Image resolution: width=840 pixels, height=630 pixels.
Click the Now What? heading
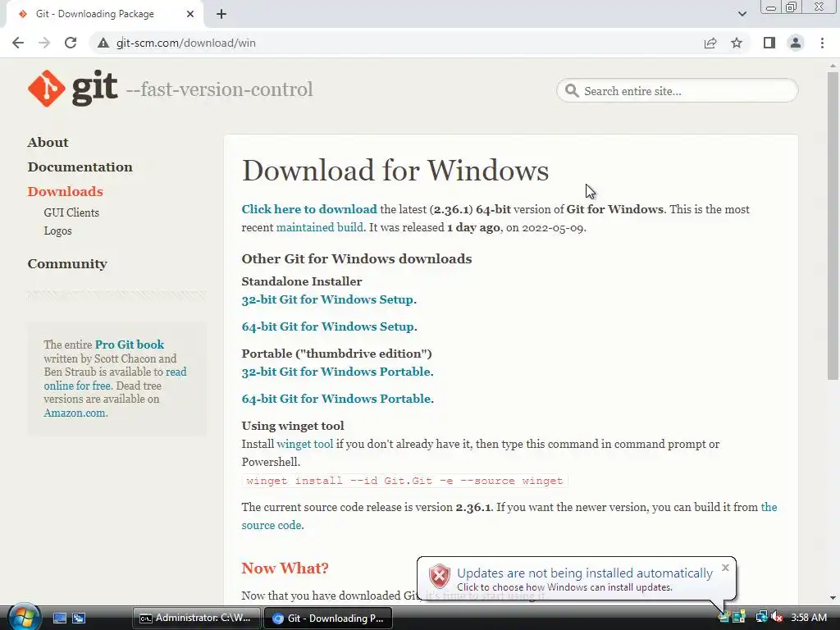pos(285,568)
